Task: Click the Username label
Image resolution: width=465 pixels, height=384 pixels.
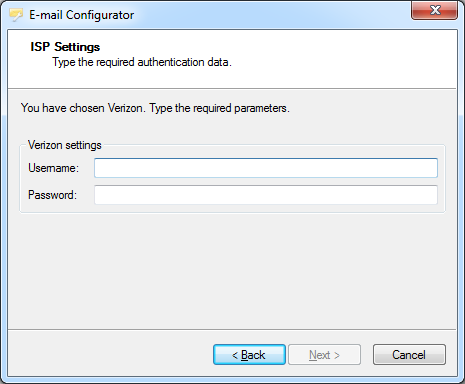Action: (x=53, y=168)
